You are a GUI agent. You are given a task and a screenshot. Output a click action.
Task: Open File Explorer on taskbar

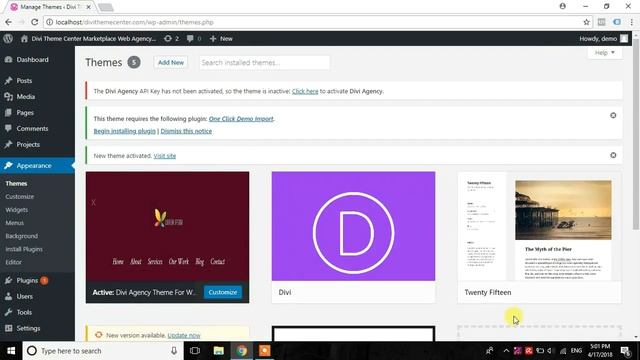(218, 351)
